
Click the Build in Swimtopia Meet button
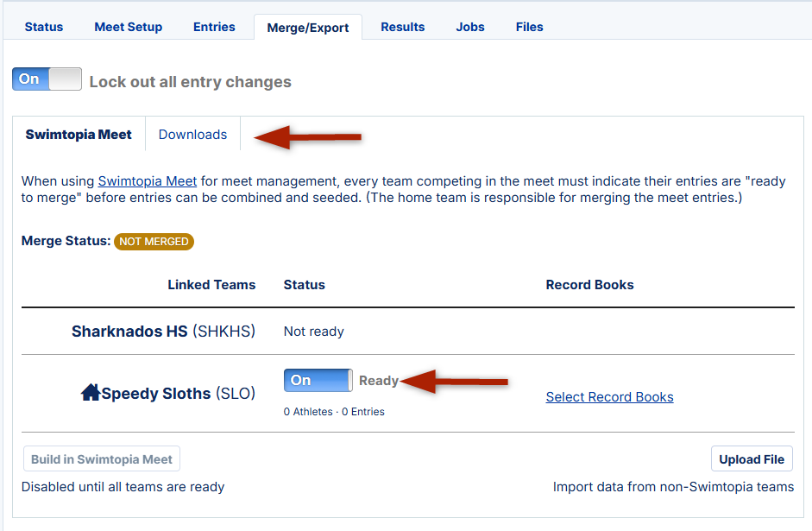pos(102,459)
